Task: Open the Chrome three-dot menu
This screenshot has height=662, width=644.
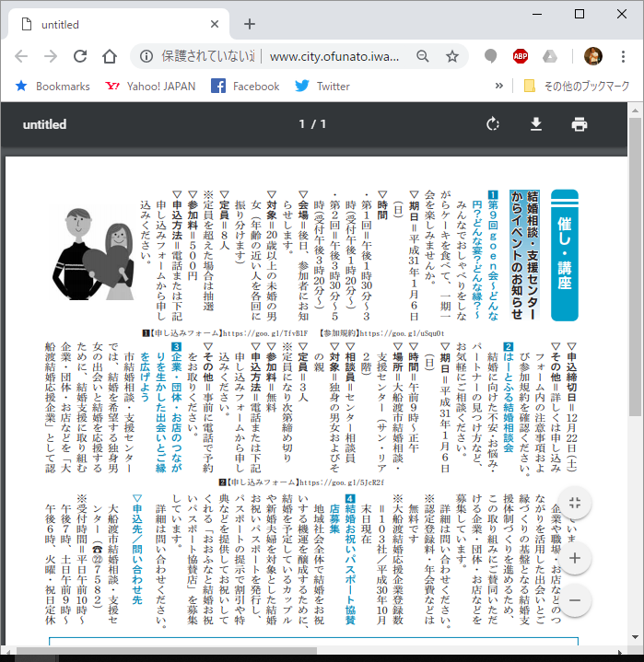Action: [623, 56]
